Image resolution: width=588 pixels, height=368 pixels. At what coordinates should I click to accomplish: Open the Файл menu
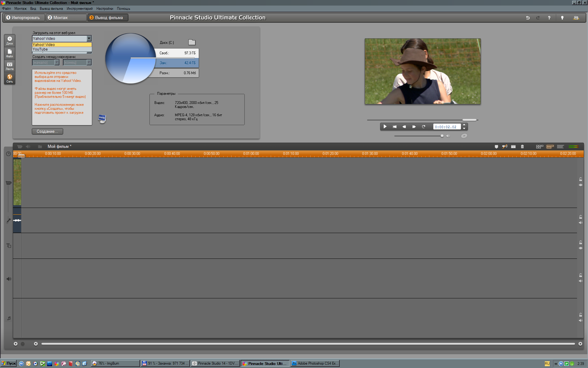6,9
